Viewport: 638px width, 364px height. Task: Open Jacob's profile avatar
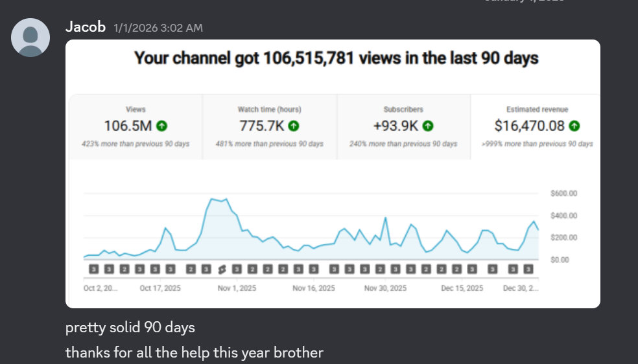[x=30, y=38]
